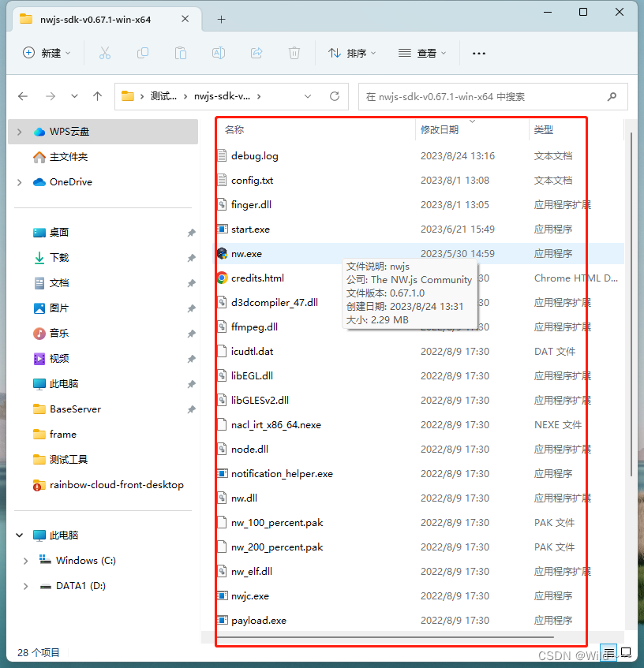Go up one level with the up arrow

[x=96, y=95]
